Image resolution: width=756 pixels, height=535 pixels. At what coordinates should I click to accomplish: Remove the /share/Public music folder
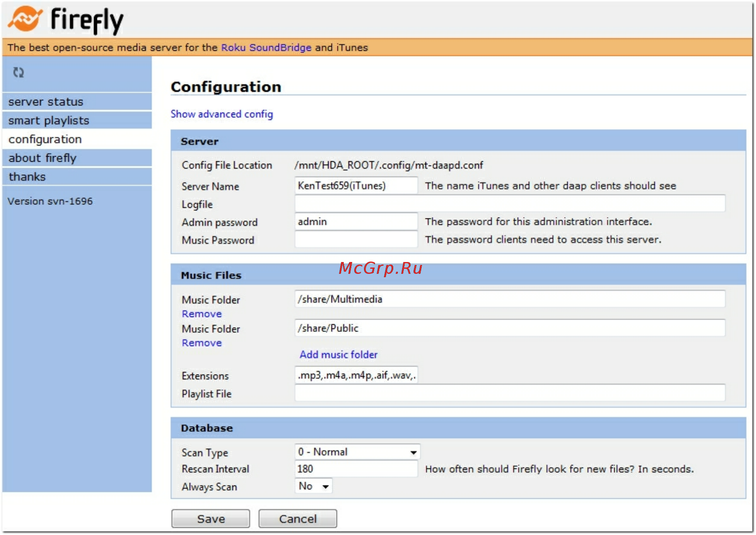(202, 343)
